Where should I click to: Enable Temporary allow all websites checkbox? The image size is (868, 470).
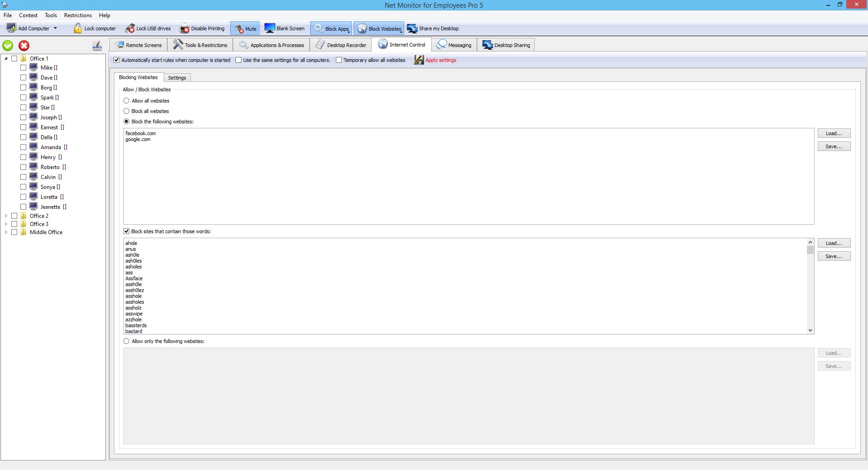pyautogui.click(x=339, y=60)
